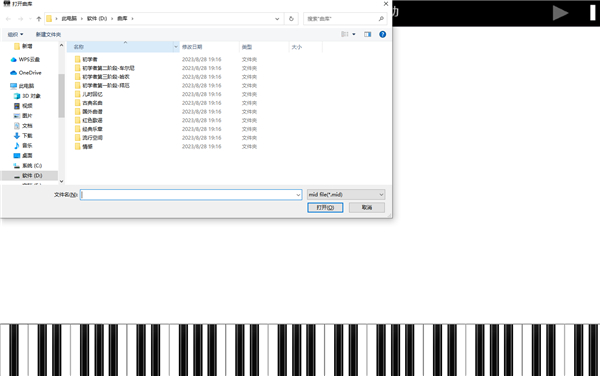
Task: Close the 打开曲库 dialog
Action: pos(386,4)
